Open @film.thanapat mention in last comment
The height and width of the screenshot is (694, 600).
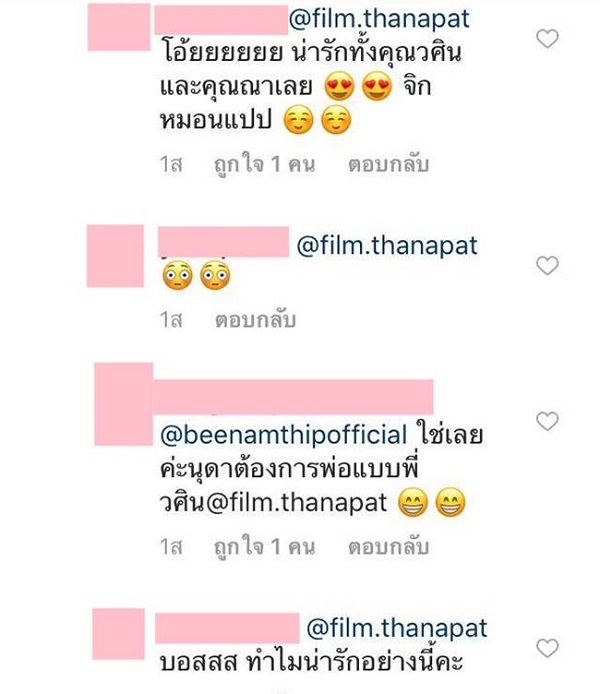(397, 628)
